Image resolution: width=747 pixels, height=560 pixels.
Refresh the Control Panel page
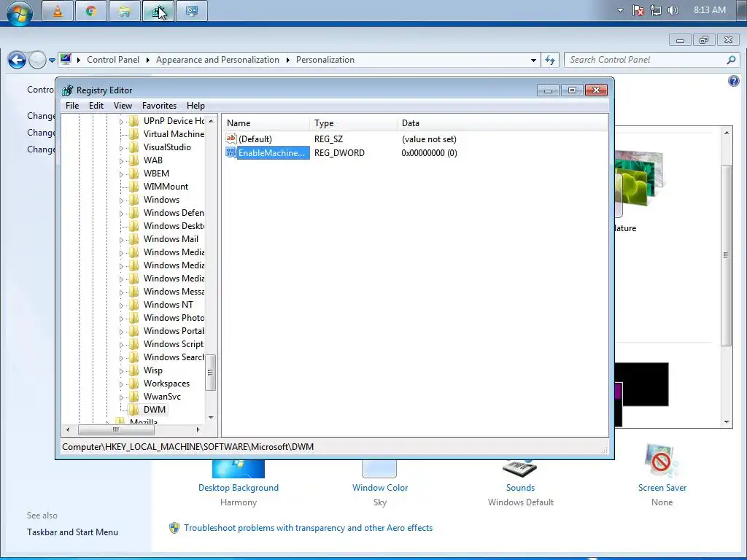click(550, 60)
